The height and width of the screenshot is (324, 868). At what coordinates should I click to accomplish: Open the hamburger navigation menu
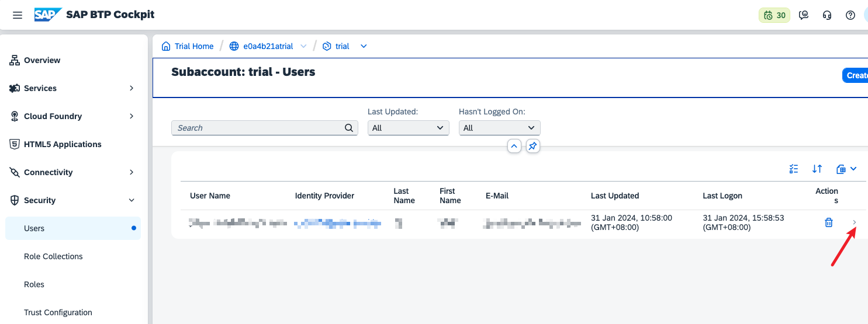18,15
